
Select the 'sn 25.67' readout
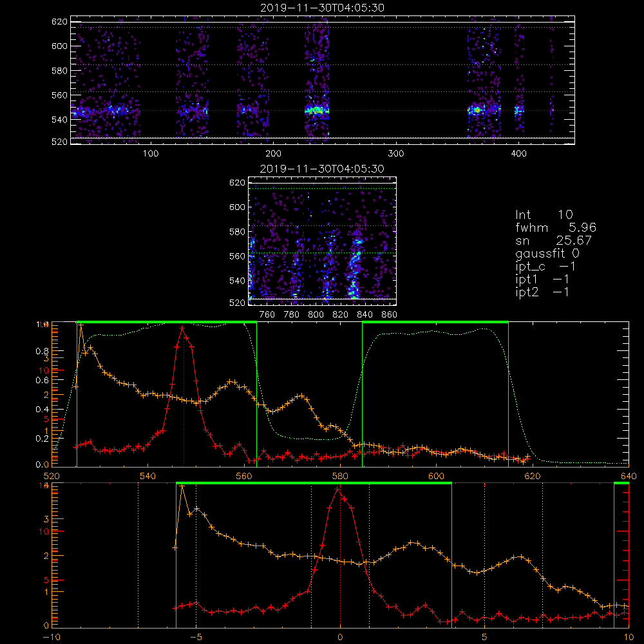click(x=553, y=240)
